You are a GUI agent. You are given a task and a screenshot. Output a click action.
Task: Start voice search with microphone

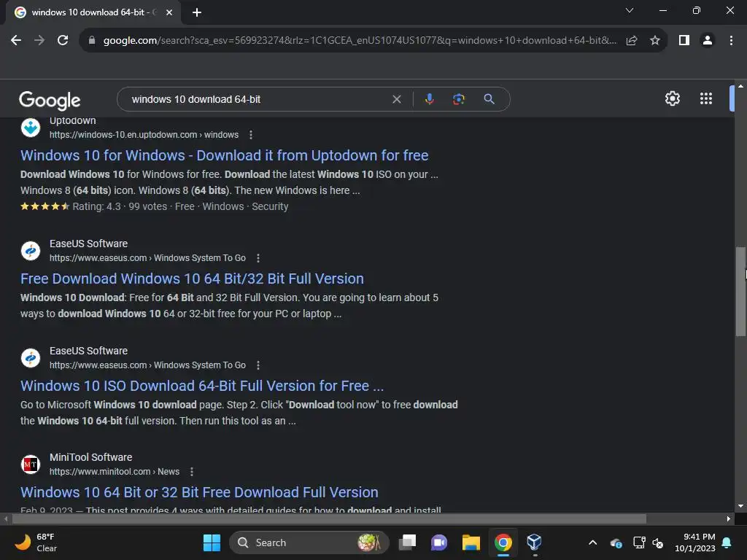point(429,99)
